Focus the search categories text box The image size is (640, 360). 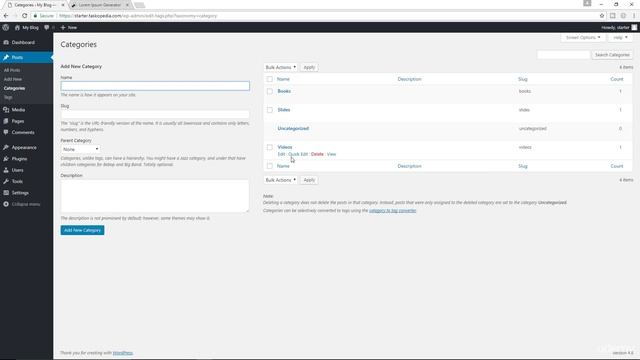tap(564, 55)
